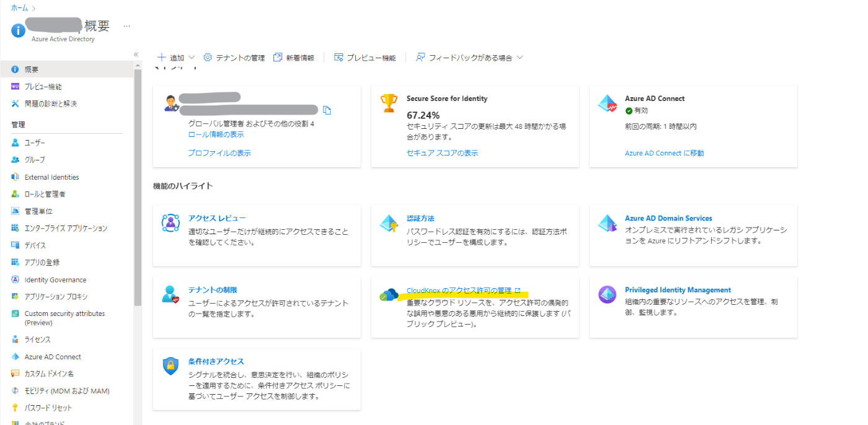868x425 pixels.
Task: Click the Azure AD Domain Services card icon
Action: pos(608,223)
